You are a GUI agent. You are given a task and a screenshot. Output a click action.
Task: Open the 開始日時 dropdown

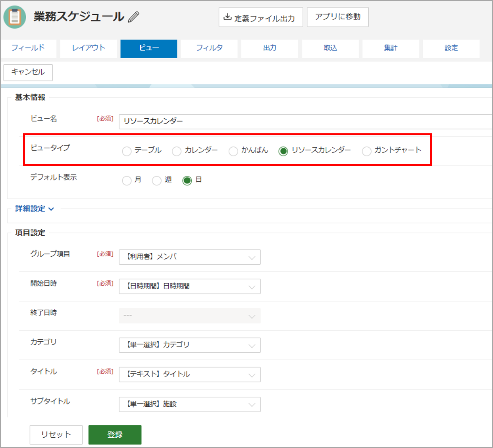point(190,286)
